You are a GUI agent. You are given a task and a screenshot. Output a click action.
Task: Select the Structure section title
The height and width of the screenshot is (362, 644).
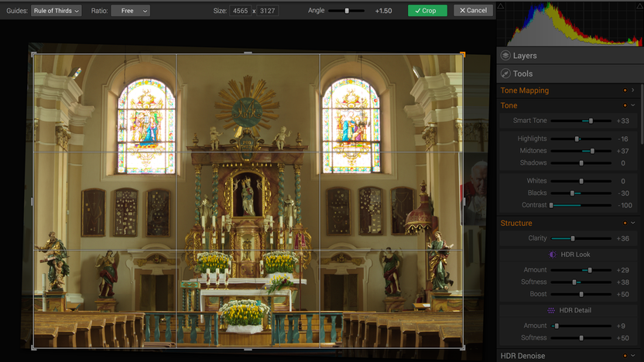pyautogui.click(x=516, y=224)
